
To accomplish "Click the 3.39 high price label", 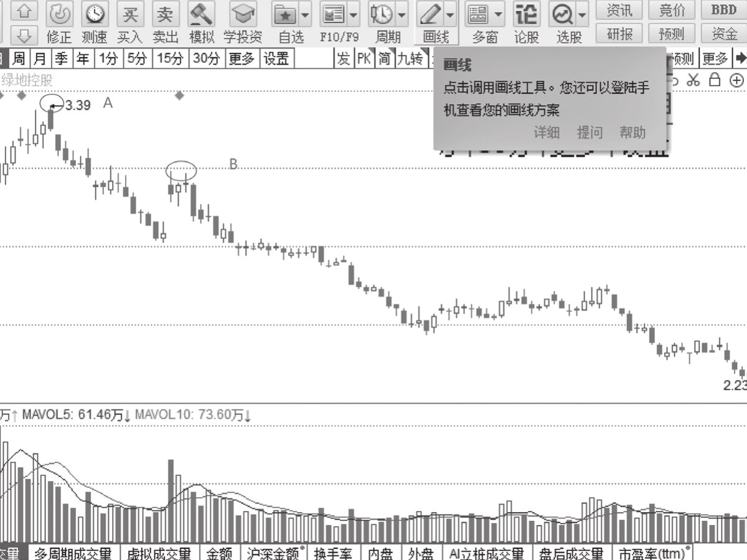I will click(77, 105).
